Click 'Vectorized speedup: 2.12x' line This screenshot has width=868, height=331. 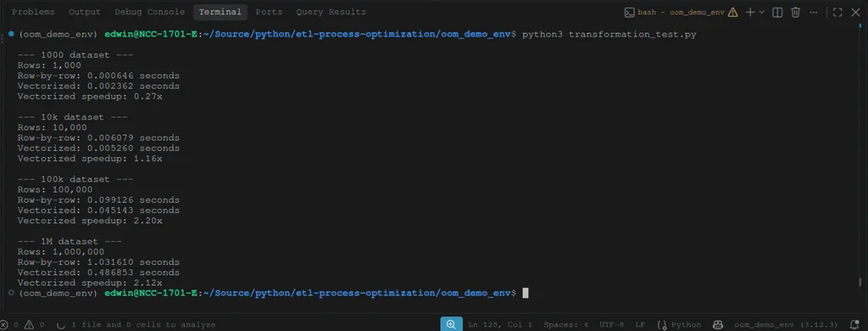point(90,283)
